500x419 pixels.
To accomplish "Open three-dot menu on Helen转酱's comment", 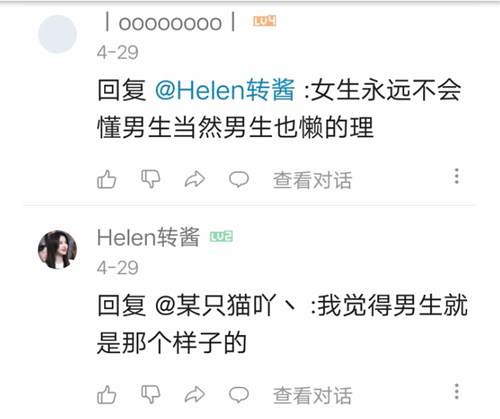I will tap(457, 391).
